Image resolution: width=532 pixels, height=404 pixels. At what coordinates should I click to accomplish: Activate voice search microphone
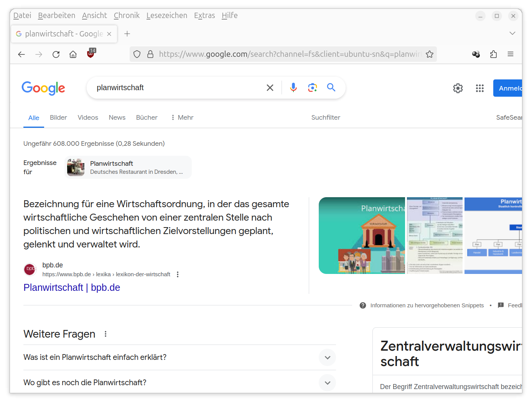293,87
